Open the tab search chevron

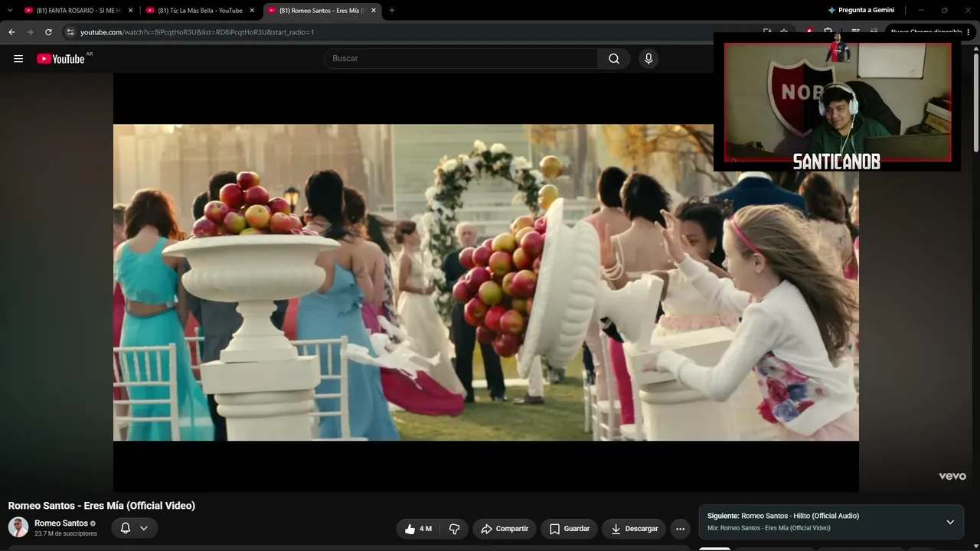tap(10, 10)
